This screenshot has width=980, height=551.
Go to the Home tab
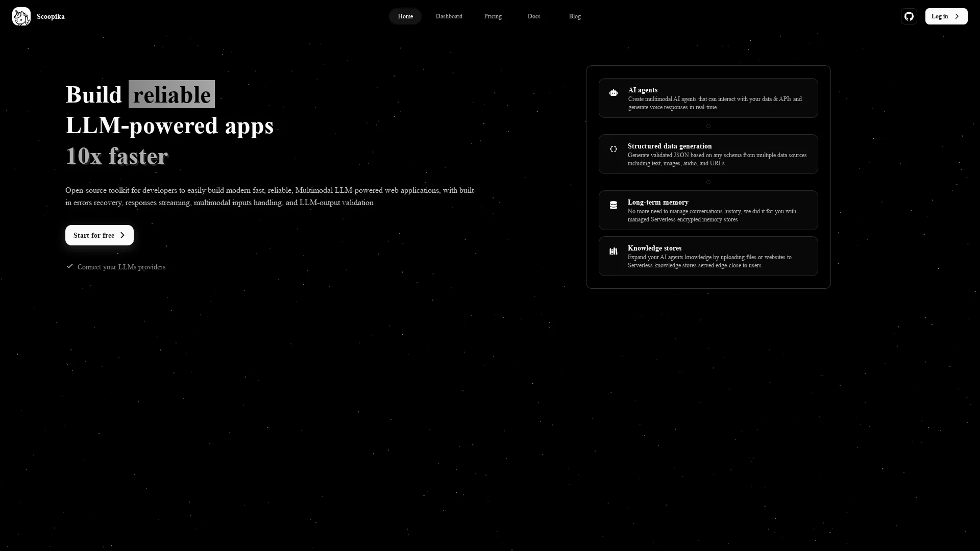point(405,16)
